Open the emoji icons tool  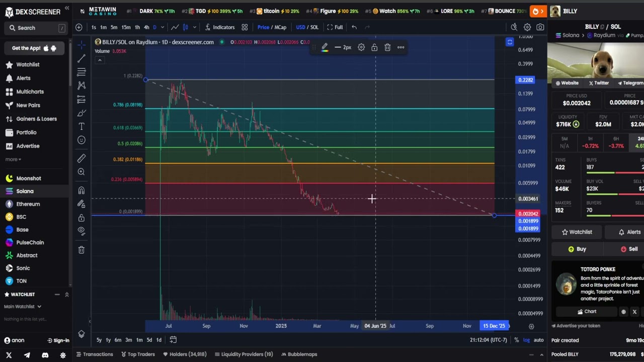(x=82, y=140)
